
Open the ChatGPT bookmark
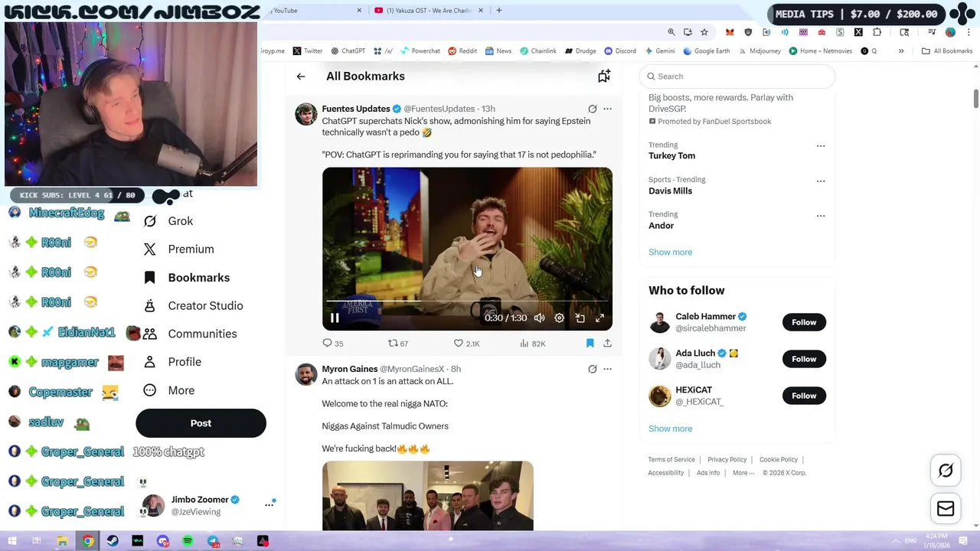click(x=348, y=51)
